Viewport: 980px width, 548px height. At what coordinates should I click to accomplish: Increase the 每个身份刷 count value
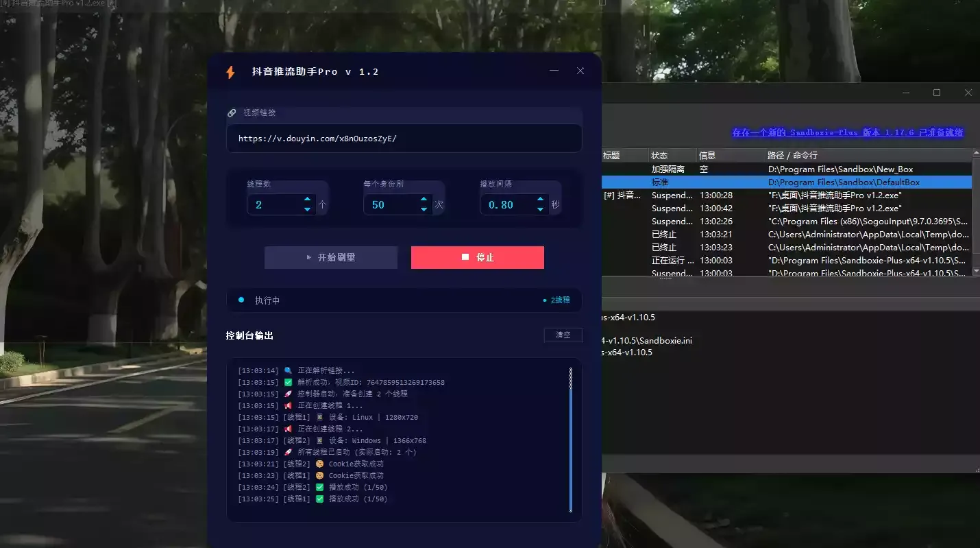(x=424, y=200)
